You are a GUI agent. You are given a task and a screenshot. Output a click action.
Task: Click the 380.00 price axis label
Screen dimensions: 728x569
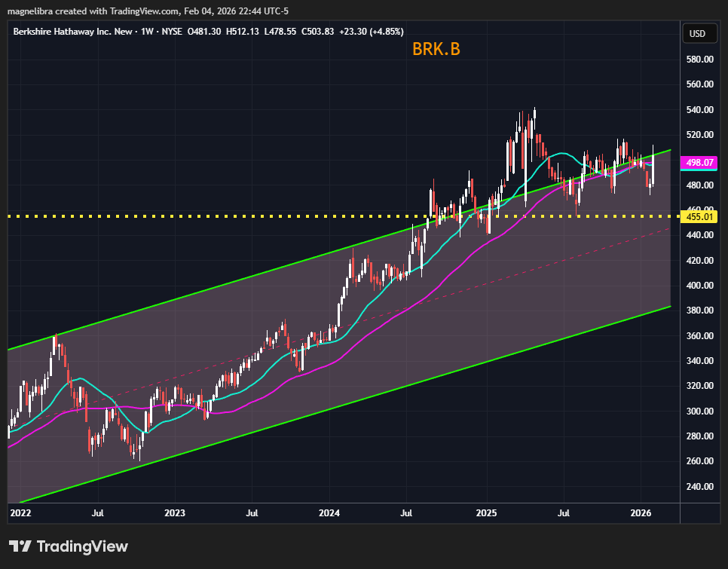(699, 311)
